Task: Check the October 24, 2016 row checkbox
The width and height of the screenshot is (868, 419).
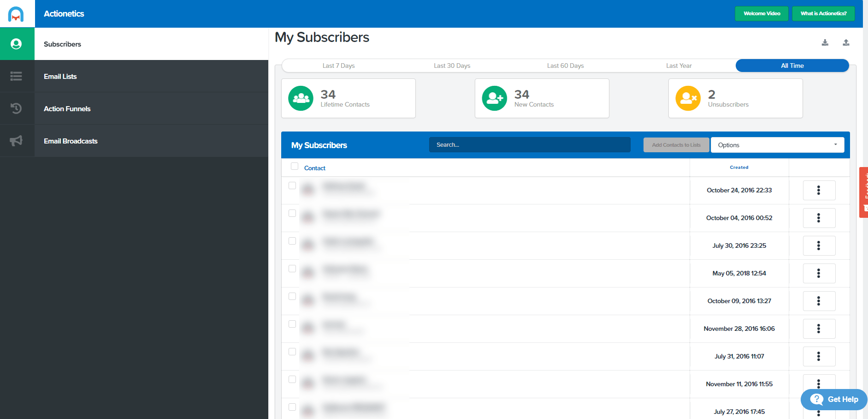Action: coord(292,186)
